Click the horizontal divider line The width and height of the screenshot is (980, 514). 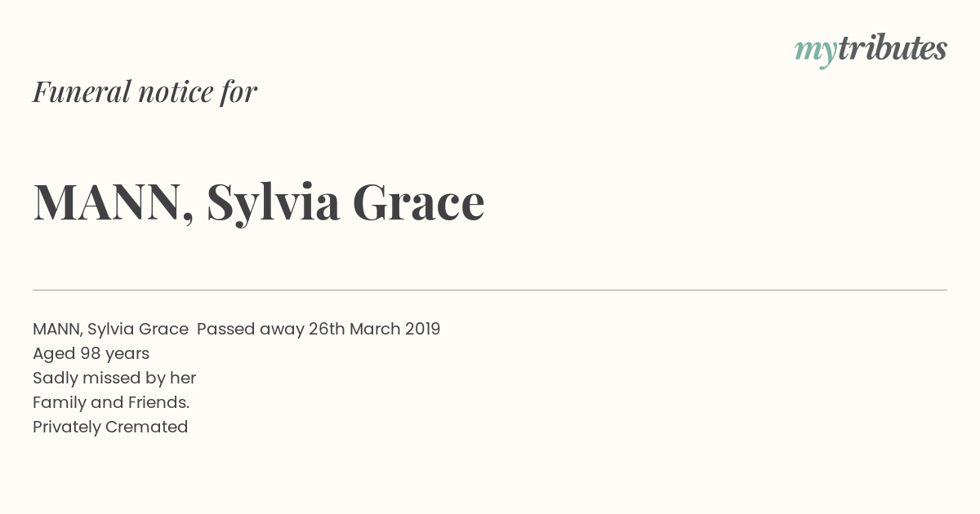click(x=490, y=290)
